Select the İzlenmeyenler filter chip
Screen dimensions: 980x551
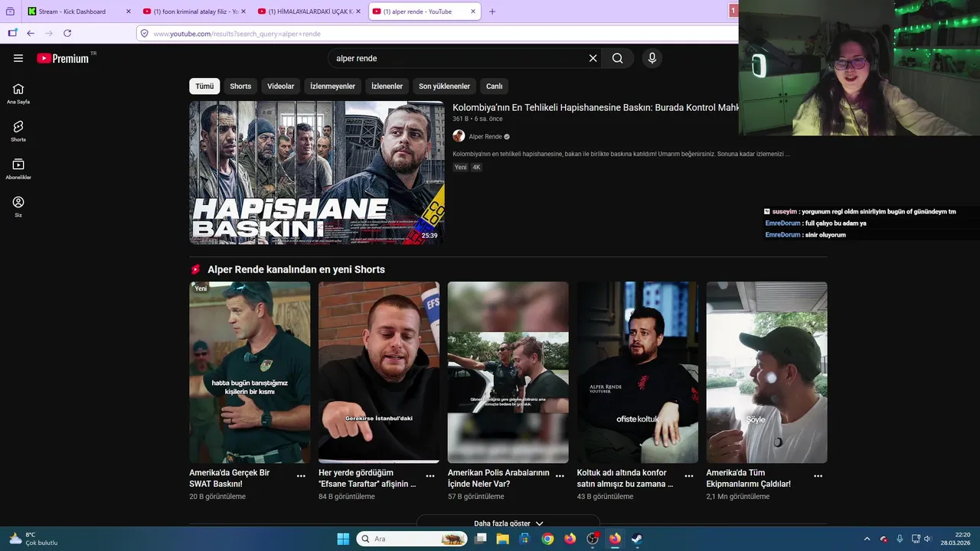(x=332, y=86)
